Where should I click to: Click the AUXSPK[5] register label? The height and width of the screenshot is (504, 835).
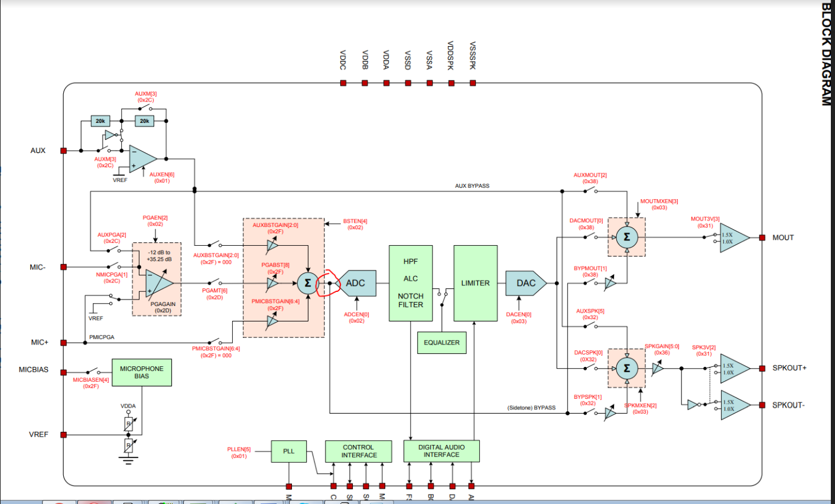pyautogui.click(x=590, y=314)
